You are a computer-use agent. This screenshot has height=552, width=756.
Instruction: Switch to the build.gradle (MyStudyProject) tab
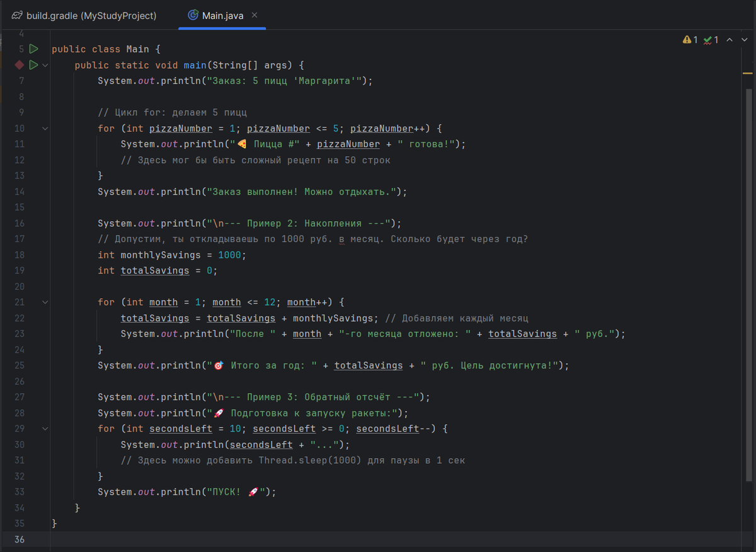coord(85,15)
